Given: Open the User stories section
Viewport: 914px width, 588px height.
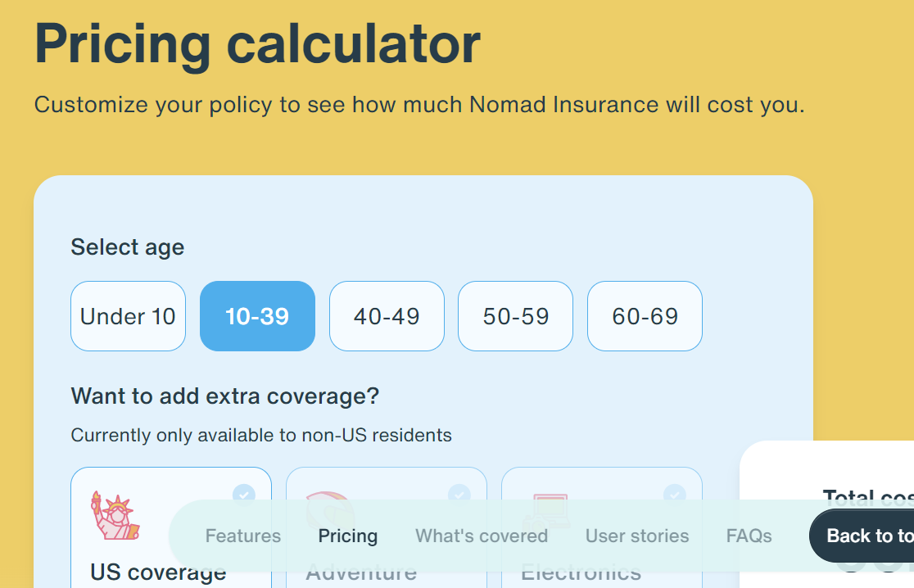Looking at the screenshot, I should tap(637, 536).
